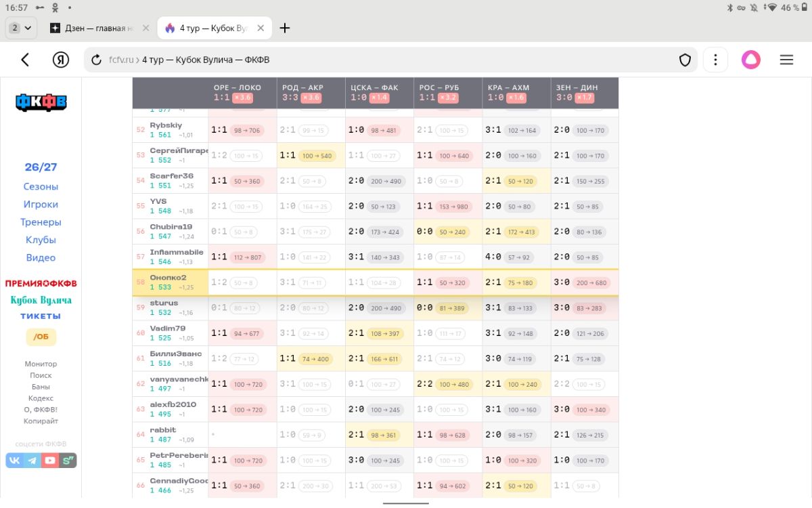Open the Кубок Вулича link
The width and height of the screenshot is (812, 508).
41,300
